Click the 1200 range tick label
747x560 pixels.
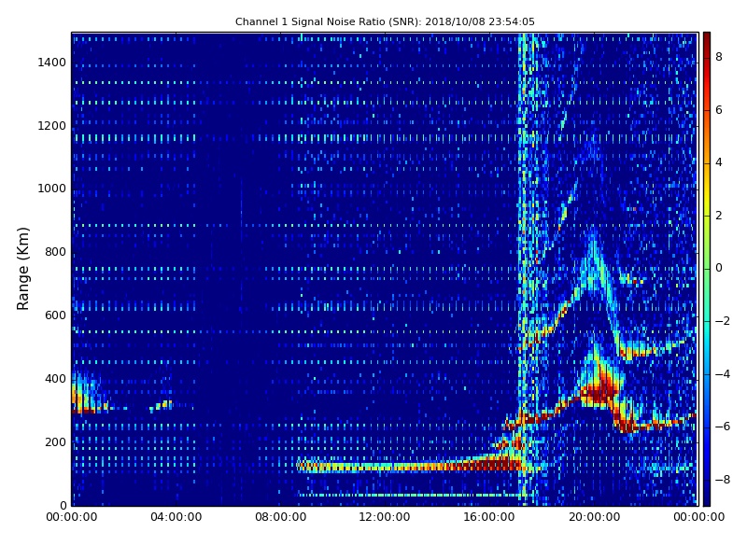point(52,126)
